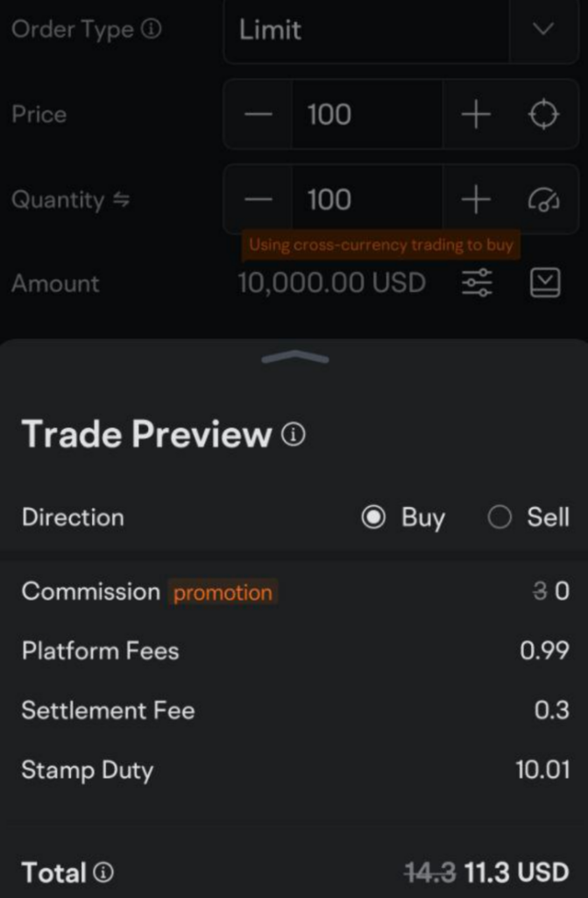Click the Amount calculator box icon
The width and height of the screenshot is (588, 898).
[x=545, y=283]
